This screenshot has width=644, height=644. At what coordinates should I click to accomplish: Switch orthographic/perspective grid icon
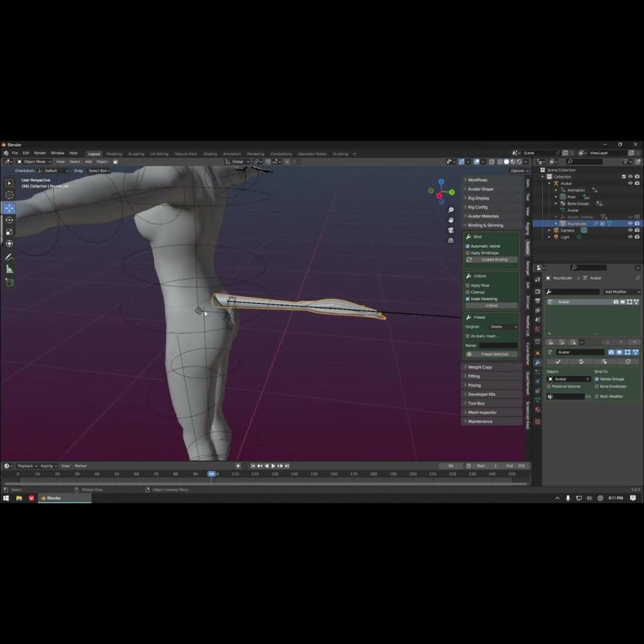point(451,240)
